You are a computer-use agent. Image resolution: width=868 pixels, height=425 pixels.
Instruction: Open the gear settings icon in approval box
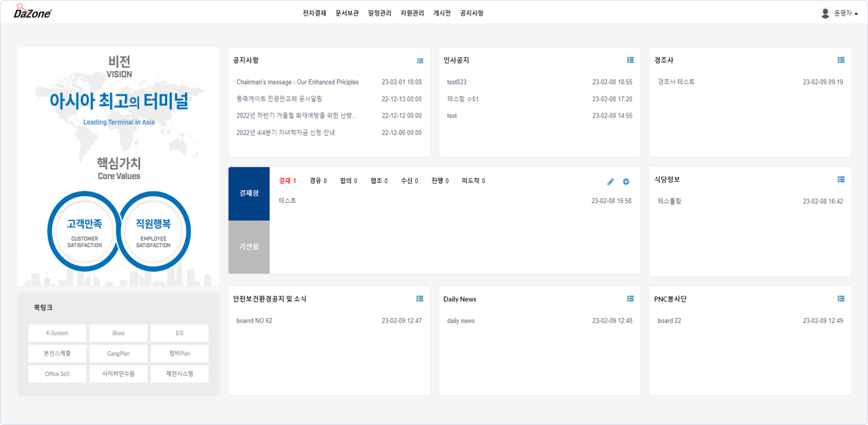626,182
